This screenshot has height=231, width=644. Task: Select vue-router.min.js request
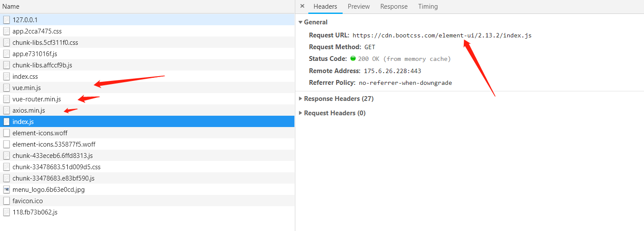pos(147,99)
